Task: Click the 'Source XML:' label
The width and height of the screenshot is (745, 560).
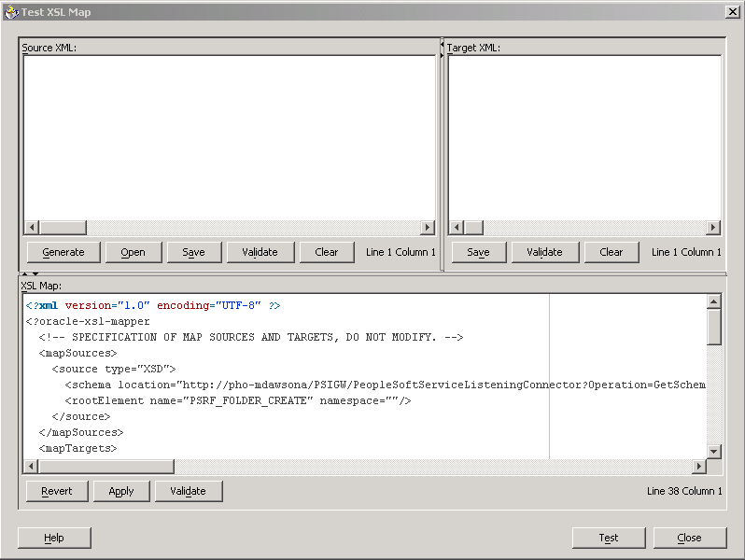Action: [49, 48]
